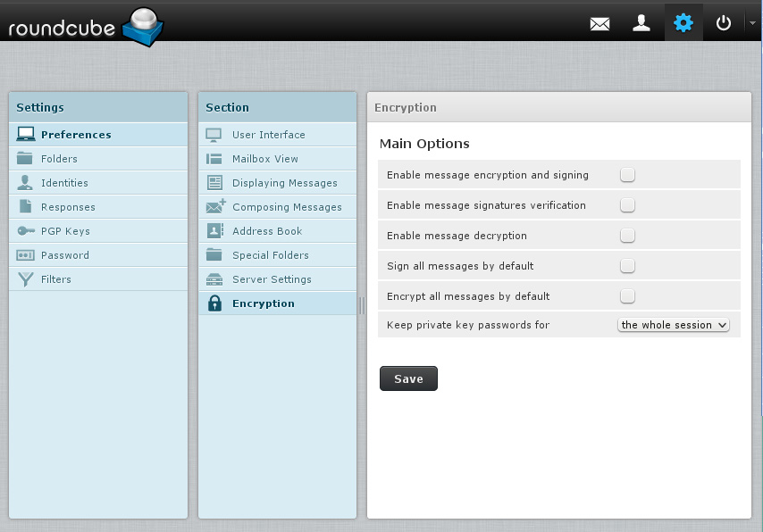Click the User Interface monitor icon
Viewport: 763px width, 532px height.
(214, 135)
